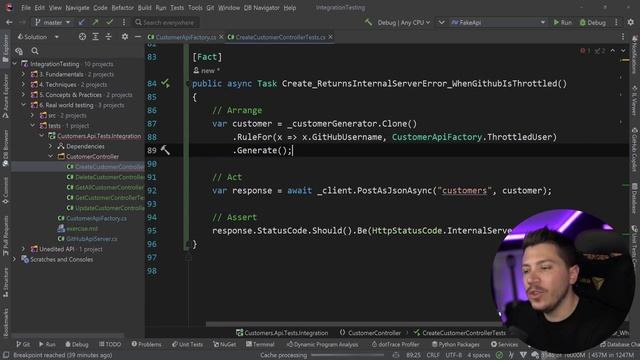Open the TODO tool window
This screenshot has height=360, width=640.
[x=110, y=344]
